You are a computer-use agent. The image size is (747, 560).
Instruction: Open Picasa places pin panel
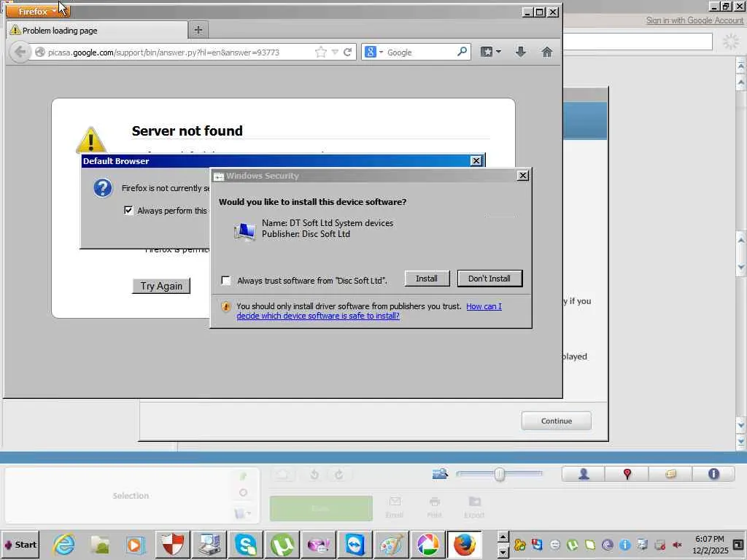[x=627, y=474]
